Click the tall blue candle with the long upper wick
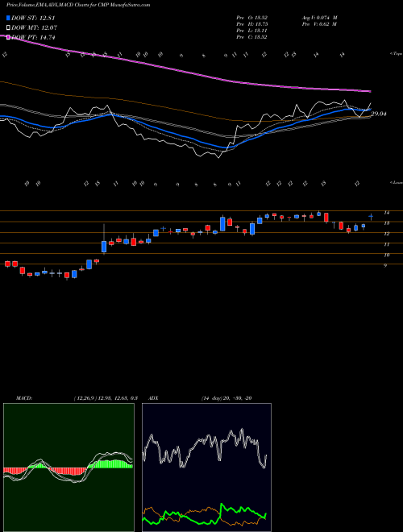403x532 pixels. [x=104, y=239]
